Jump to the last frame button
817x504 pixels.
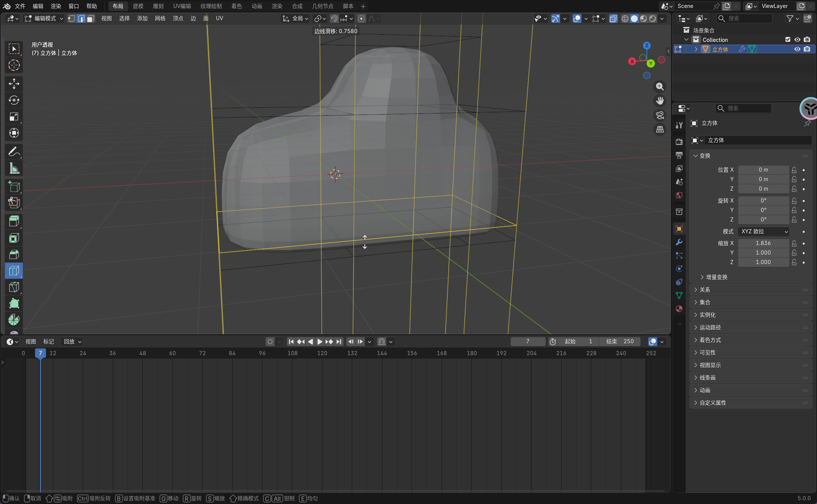pyautogui.click(x=338, y=341)
